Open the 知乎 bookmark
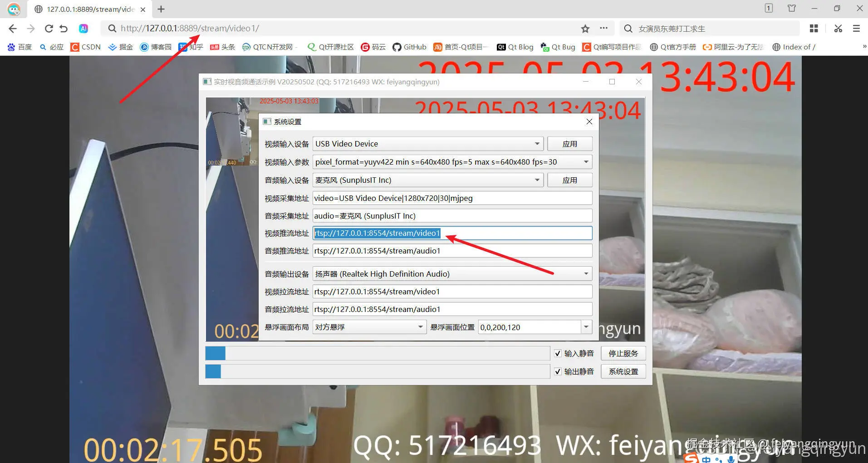This screenshot has height=463, width=868. [190, 47]
